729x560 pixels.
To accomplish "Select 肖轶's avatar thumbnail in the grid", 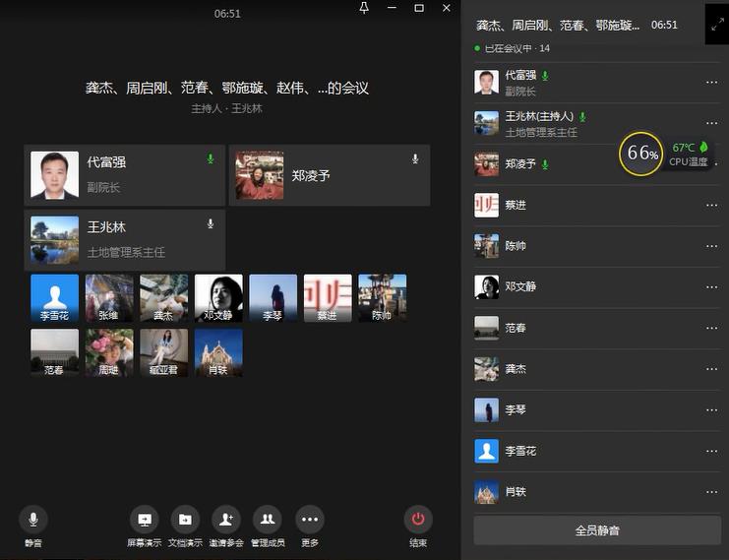I will (218, 352).
